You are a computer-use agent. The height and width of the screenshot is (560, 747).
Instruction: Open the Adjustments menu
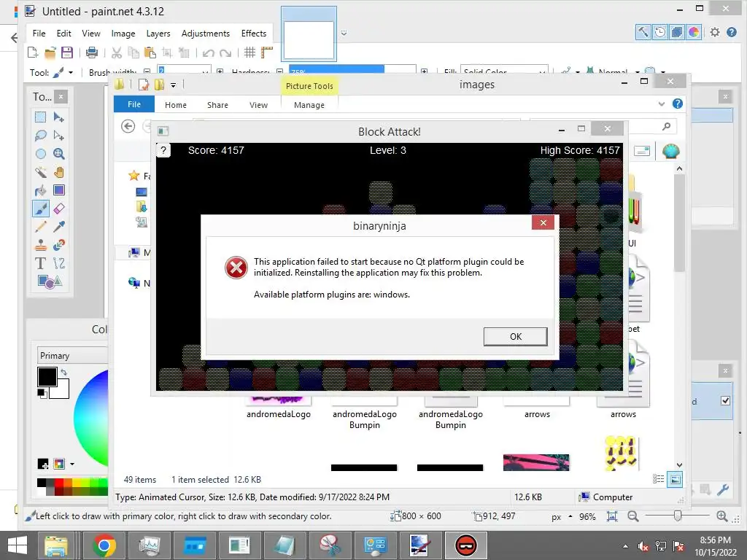pos(205,34)
